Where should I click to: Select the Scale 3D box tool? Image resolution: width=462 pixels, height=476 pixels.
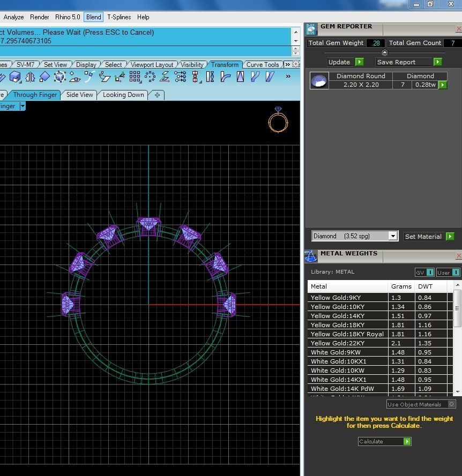click(x=15, y=77)
